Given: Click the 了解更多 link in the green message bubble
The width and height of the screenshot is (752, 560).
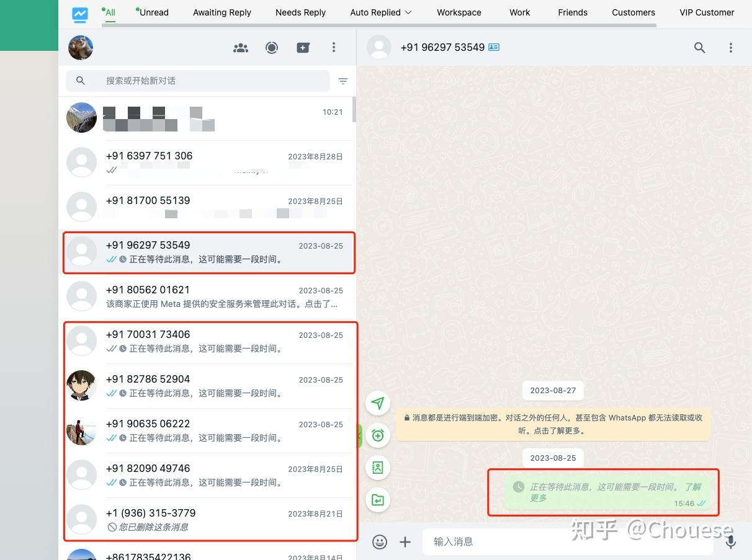Looking at the screenshot, I should coord(694,487).
